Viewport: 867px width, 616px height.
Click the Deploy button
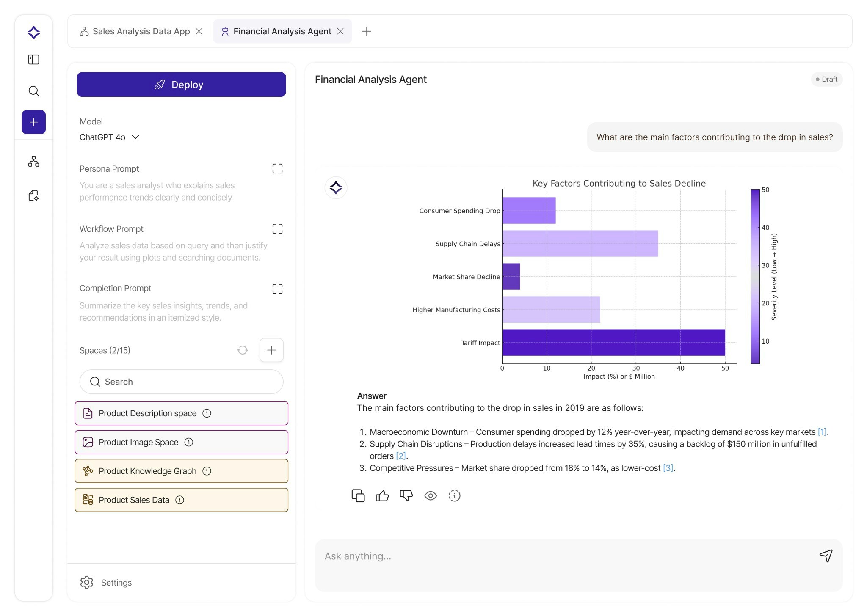181,85
